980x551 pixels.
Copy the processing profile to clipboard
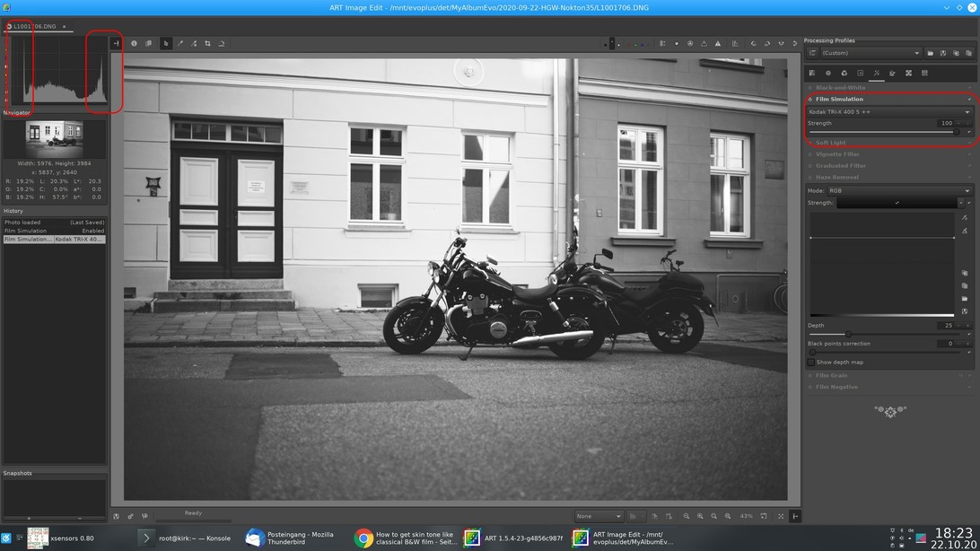(x=956, y=53)
